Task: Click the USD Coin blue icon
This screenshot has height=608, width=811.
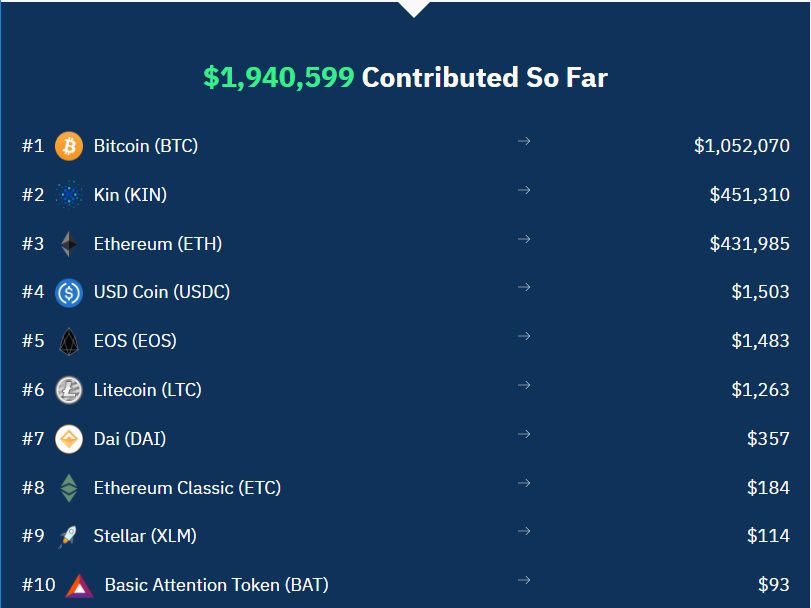Action: 69,293
